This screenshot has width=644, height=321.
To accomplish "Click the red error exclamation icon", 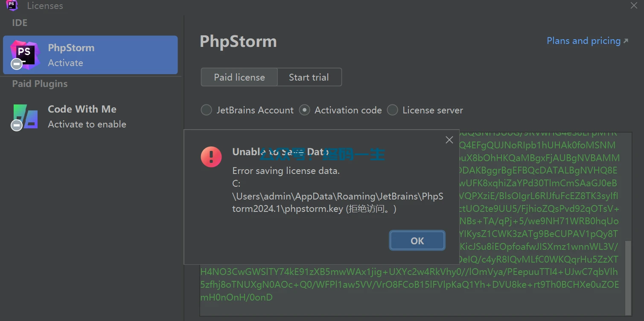I will coord(211,157).
